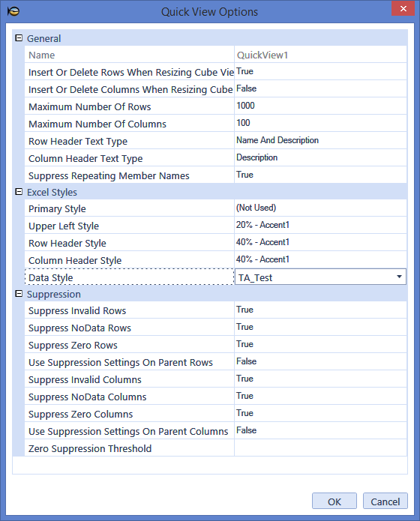Open the Data Style dropdown arrow

(399, 277)
